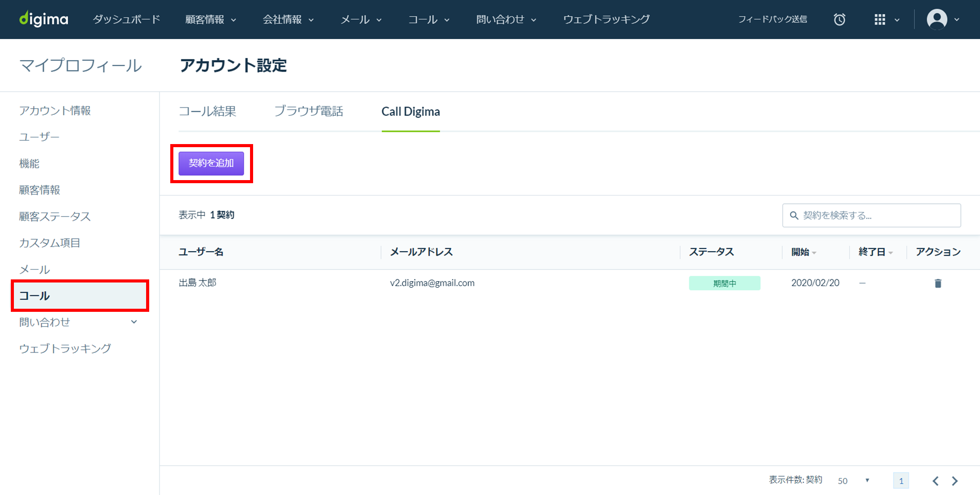The image size is (980, 495).
Task: Click フィードバック送信 link
Action: 772,20
